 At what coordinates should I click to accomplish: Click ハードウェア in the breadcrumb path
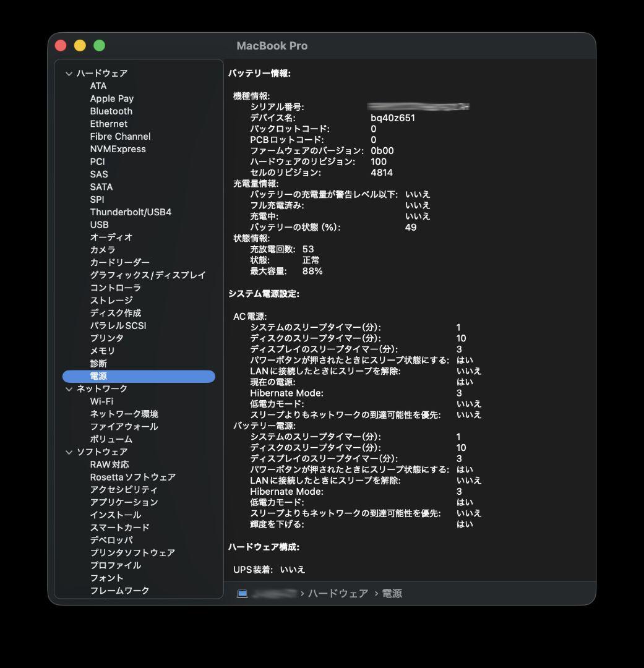pyautogui.click(x=337, y=593)
